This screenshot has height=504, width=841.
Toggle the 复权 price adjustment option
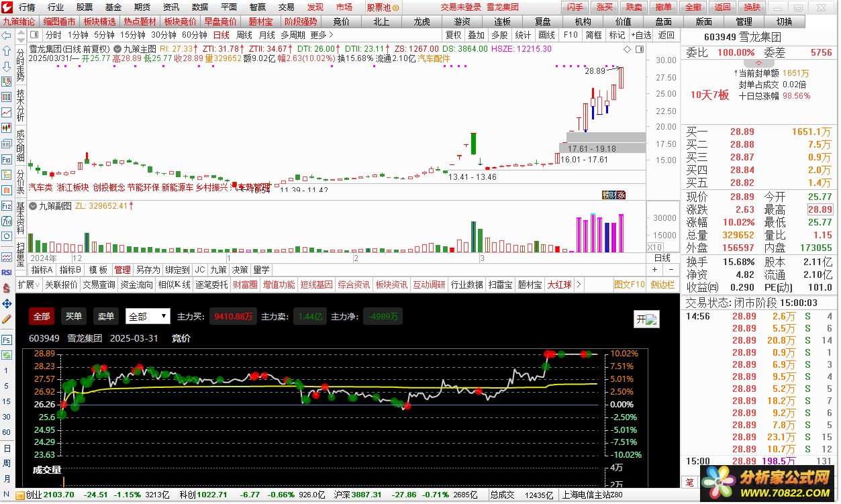tap(454, 35)
